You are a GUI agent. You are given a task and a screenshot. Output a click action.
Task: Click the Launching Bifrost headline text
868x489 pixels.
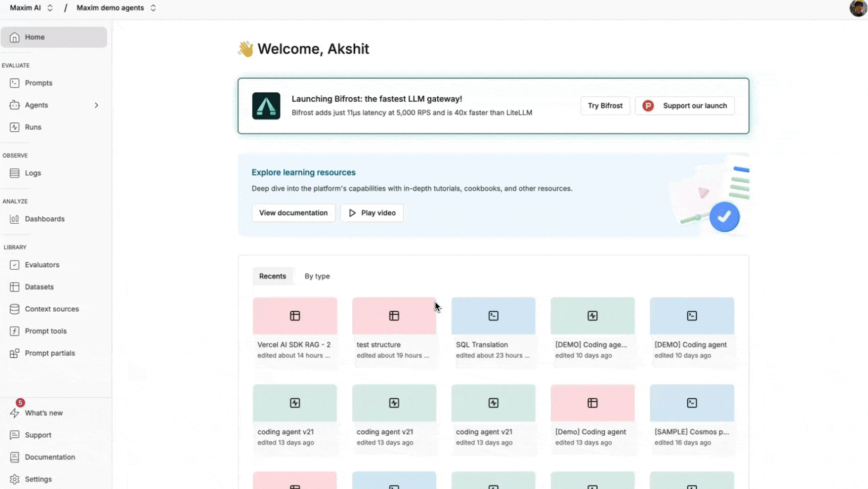(377, 99)
